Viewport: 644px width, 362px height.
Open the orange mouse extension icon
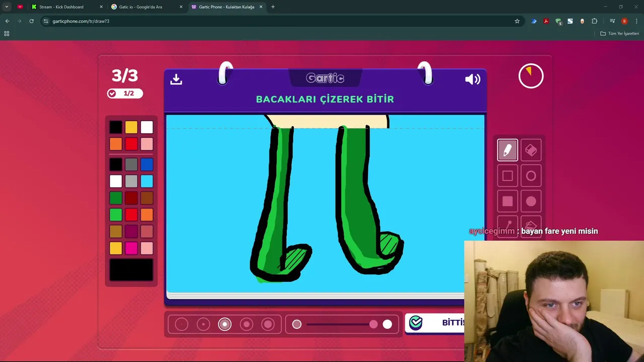[x=582, y=21]
